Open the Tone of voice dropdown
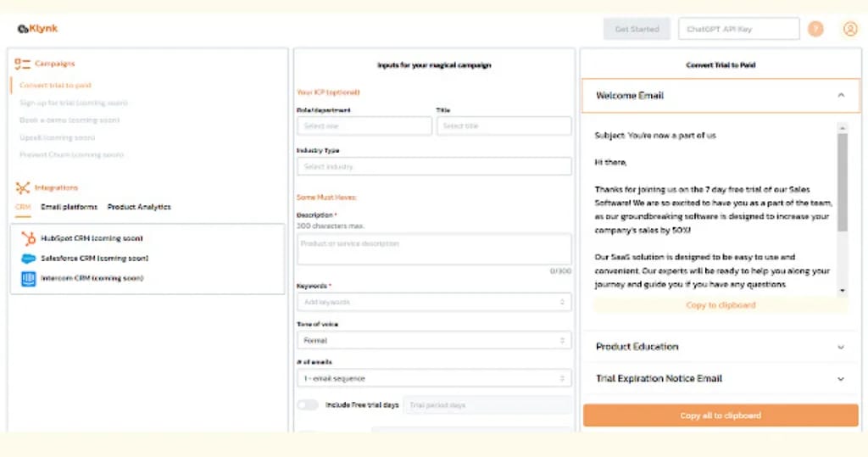868x457 pixels. pyautogui.click(x=434, y=340)
